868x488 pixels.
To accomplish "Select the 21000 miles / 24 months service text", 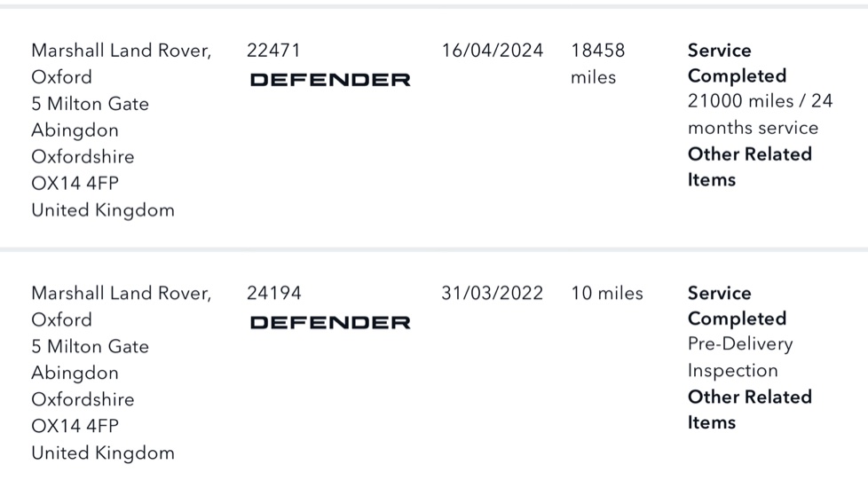I will (760, 114).
